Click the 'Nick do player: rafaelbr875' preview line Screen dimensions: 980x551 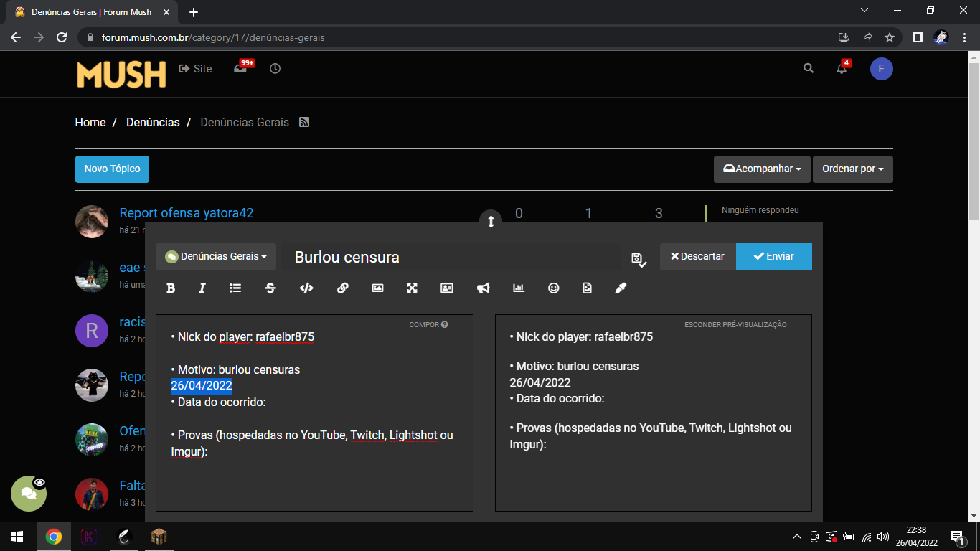tap(581, 336)
